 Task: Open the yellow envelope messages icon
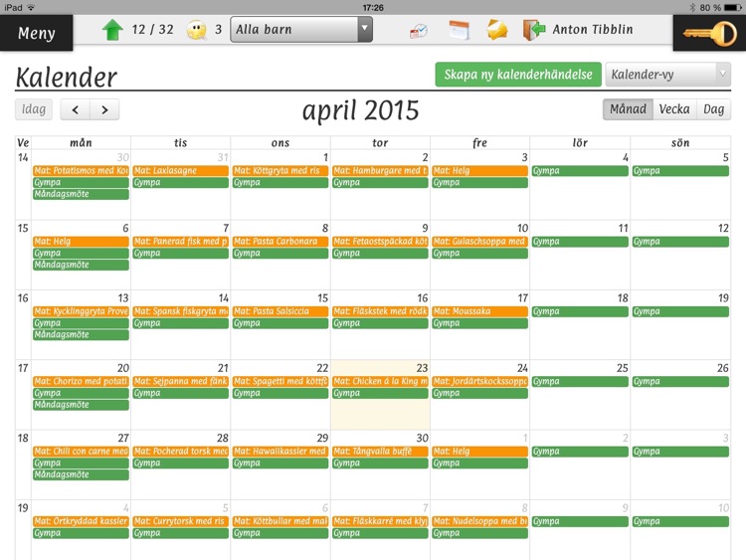[496, 30]
